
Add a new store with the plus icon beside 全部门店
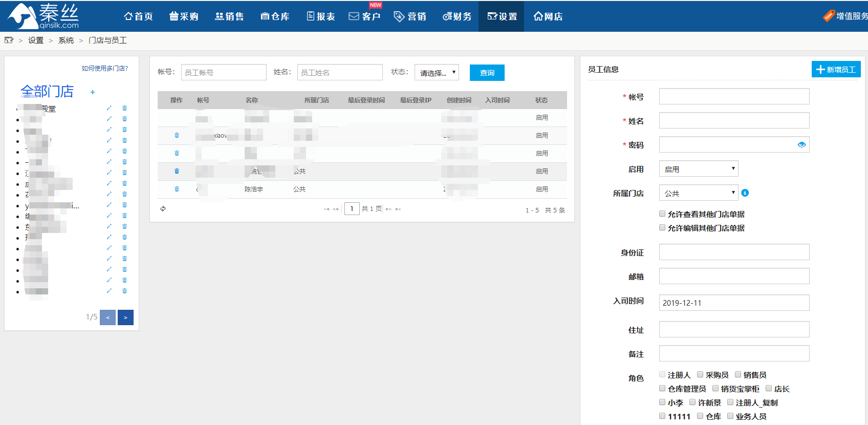point(93,92)
